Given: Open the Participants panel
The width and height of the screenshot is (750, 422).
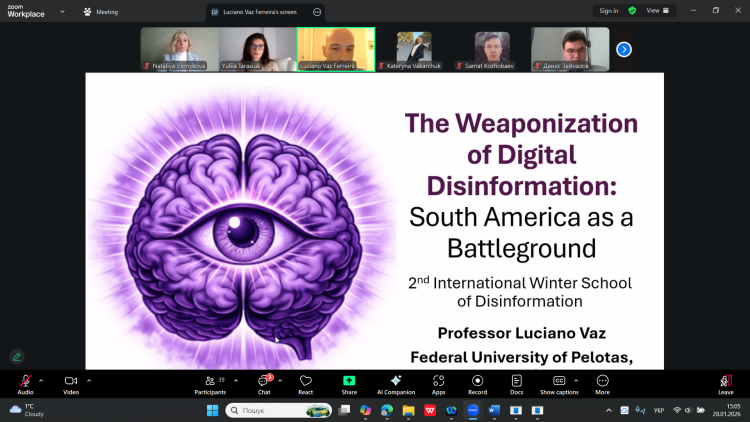Looking at the screenshot, I should pyautogui.click(x=208, y=382).
